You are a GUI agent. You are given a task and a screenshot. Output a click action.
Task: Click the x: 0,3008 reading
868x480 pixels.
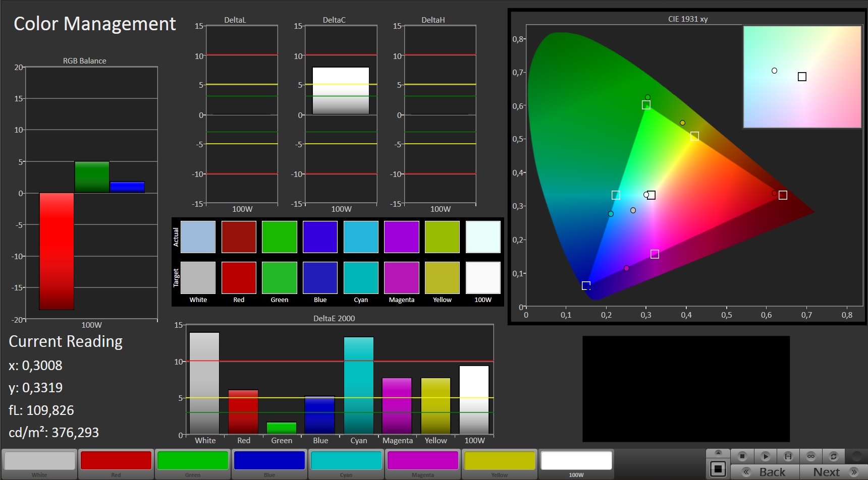tap(35, 365)
